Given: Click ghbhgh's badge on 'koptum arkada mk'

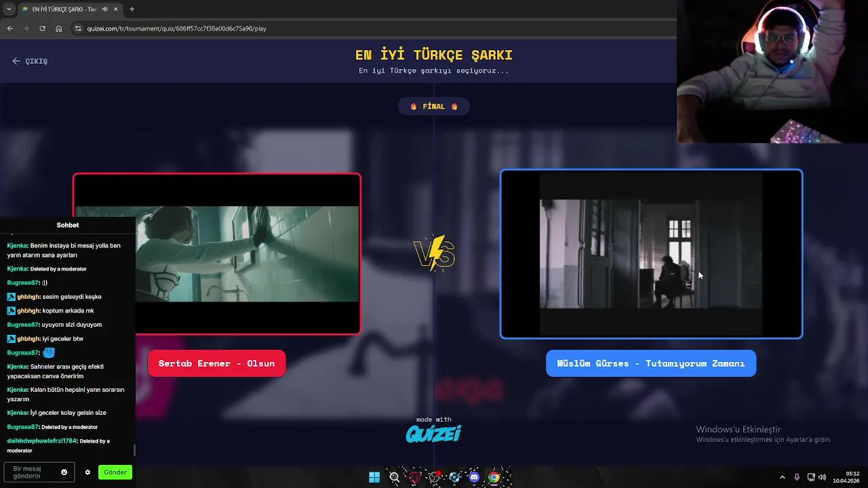Looking at the screenshot, I should [11, 310].
